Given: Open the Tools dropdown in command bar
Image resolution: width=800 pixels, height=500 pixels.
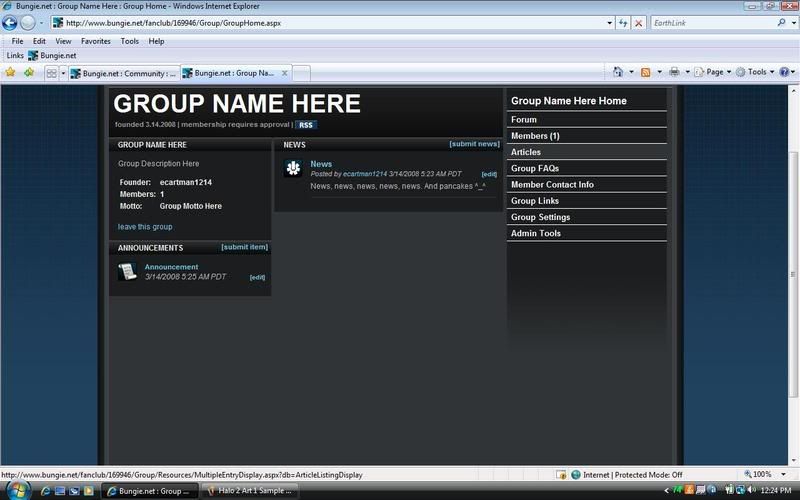Looking at the screenshot, I should (755, 72).
